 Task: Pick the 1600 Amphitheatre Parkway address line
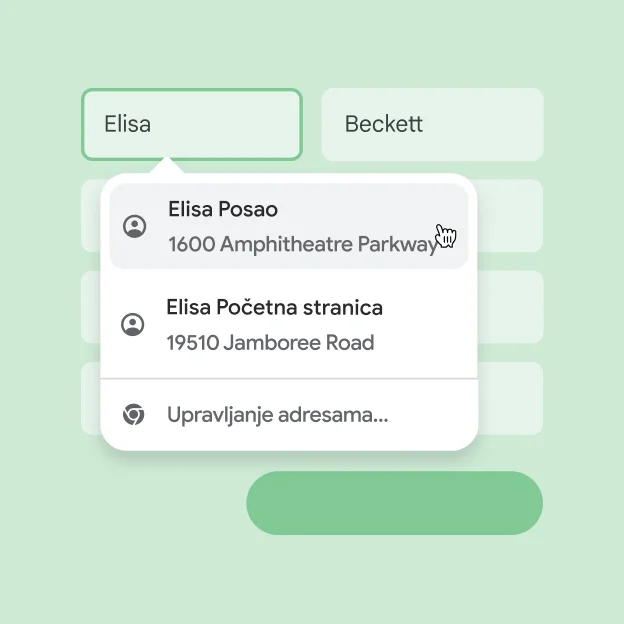coord(302,244)
